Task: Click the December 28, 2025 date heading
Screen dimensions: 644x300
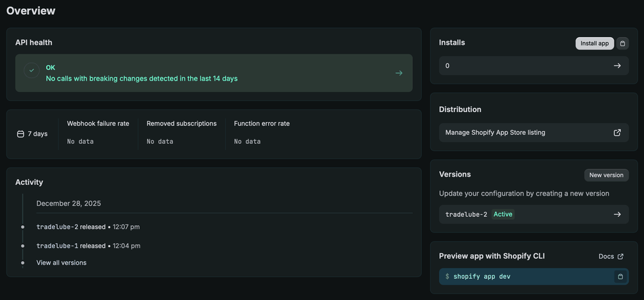Action: (x=68, y=203)
